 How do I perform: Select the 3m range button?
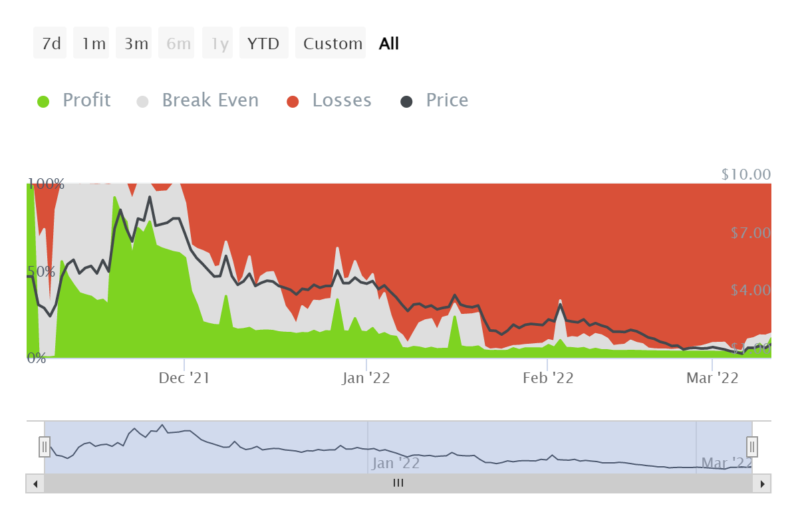point(134,43)
